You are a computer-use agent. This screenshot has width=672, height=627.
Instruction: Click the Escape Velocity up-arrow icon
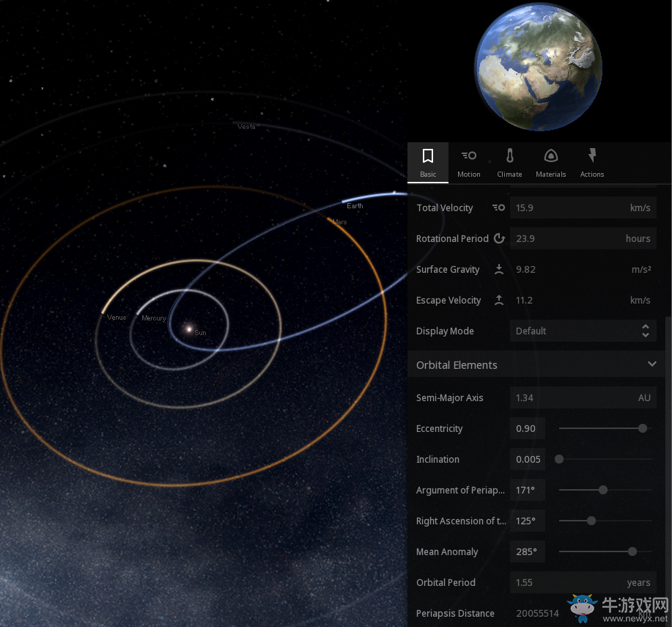click(499, 300)
